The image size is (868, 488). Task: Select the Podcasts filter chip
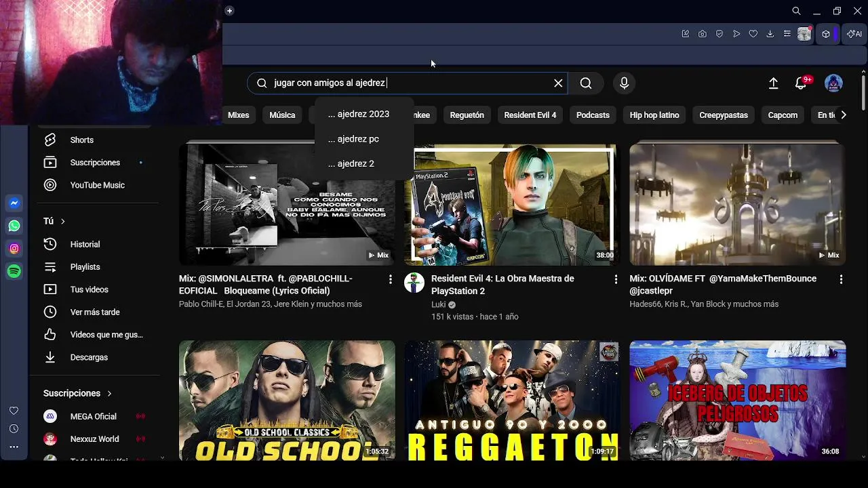[593, 115]
